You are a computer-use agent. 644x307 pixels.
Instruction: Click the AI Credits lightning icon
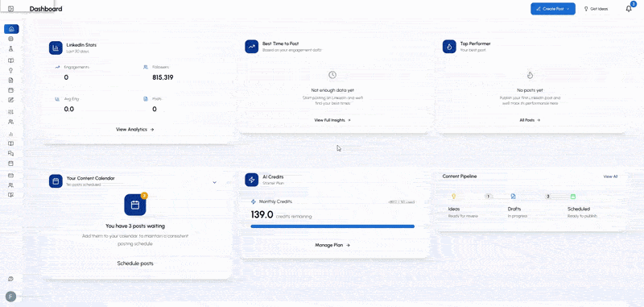click(x=252, y=180)
